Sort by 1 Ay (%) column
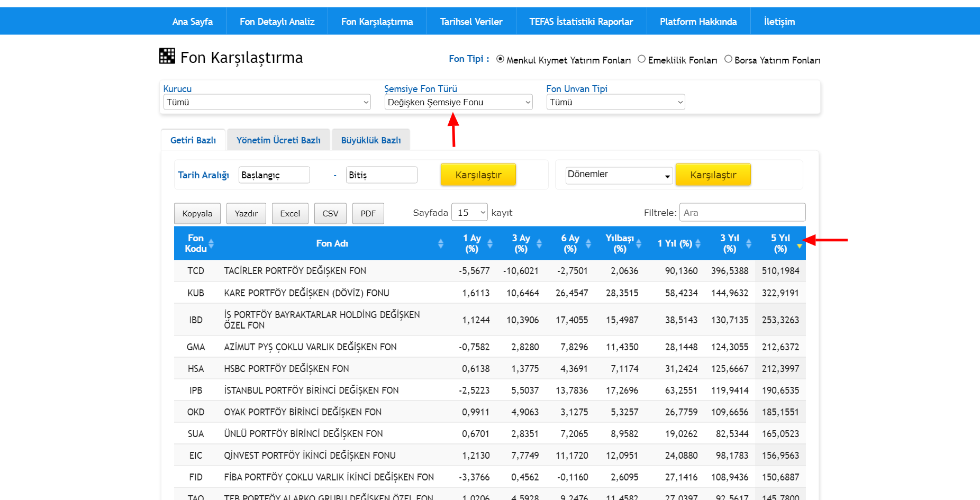 [489, 243]
